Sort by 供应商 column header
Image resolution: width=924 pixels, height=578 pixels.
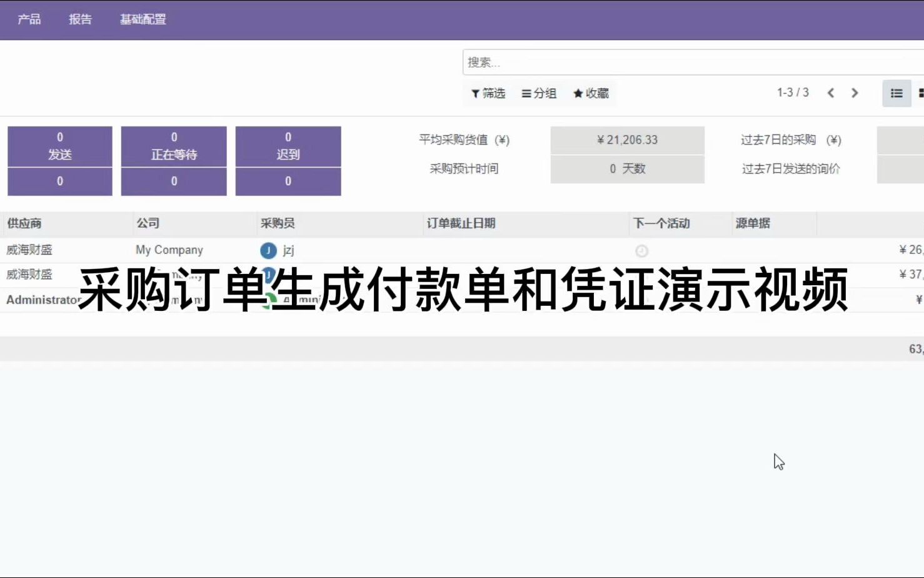tap(24, 223)
